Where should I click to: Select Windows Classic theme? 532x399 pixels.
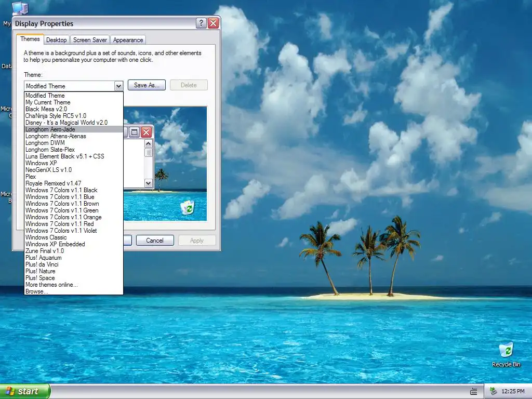point(74,237)
